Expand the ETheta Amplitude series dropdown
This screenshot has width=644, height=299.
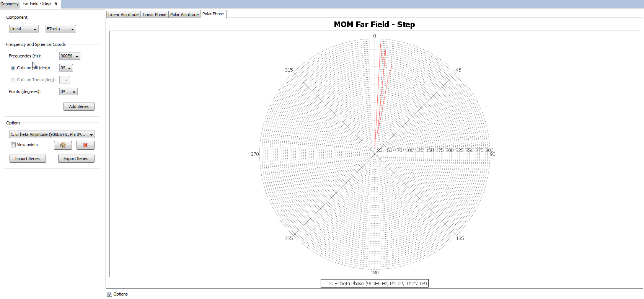click(x=52, y=135)
